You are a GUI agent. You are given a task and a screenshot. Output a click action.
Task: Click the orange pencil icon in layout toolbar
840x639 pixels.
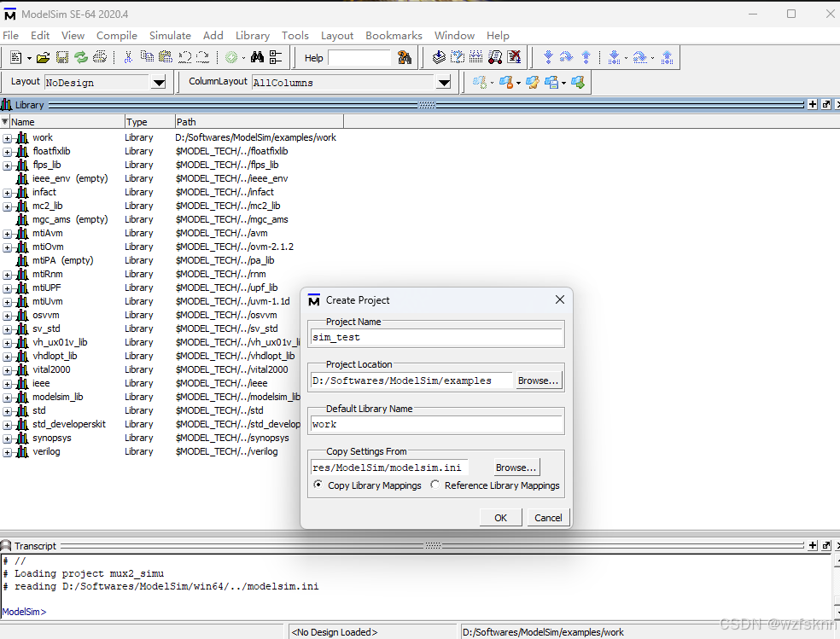(x=533, y=83)
